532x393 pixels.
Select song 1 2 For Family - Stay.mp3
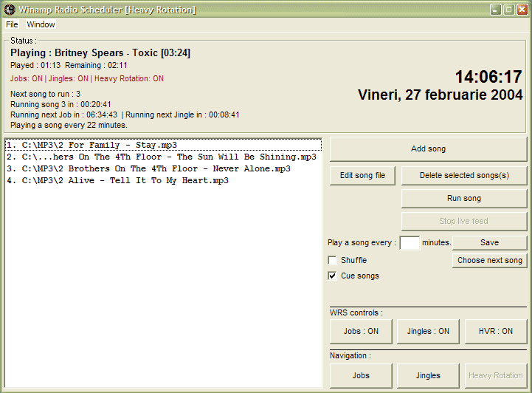(163, 145)
